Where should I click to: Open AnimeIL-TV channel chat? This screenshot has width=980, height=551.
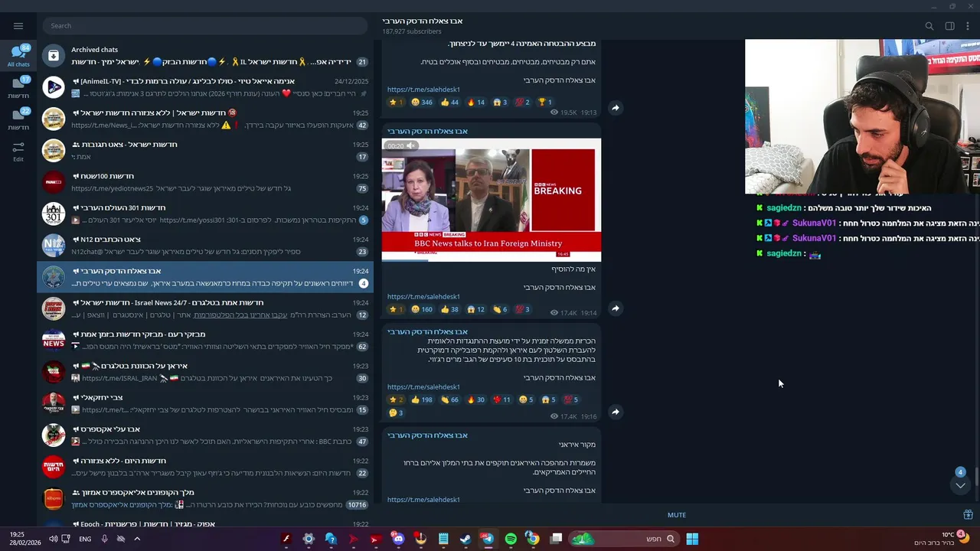205,87
